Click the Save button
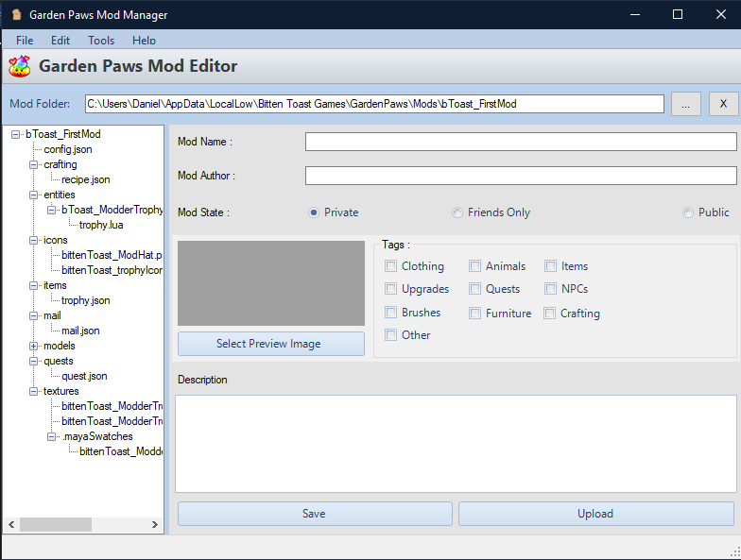The width and height of the screenshot is (741, 560). click(315, 514)
